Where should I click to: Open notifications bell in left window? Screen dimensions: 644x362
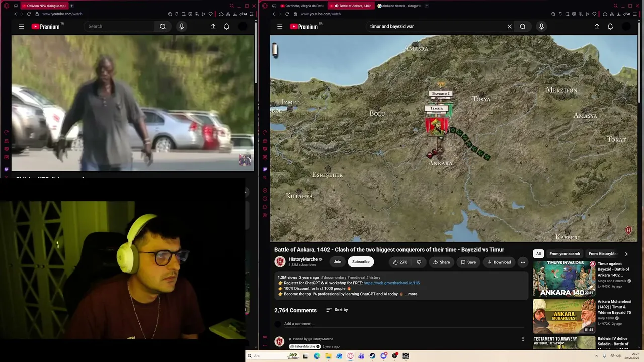[226, 27]
